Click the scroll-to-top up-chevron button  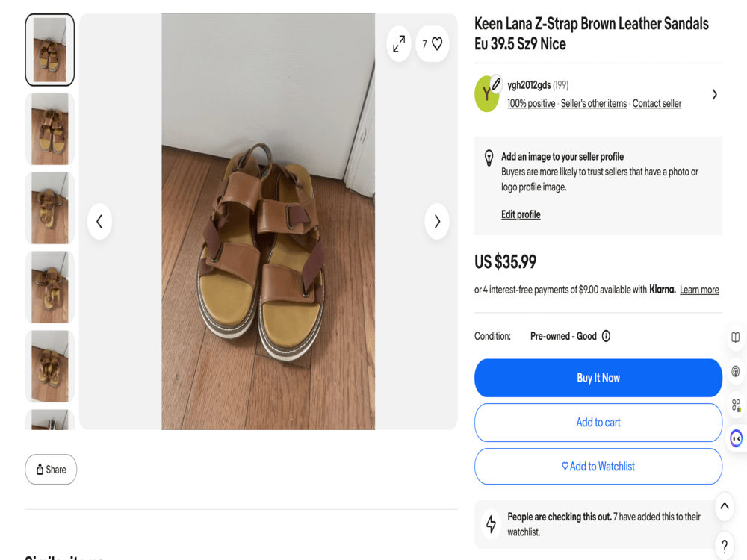[725, 505]
